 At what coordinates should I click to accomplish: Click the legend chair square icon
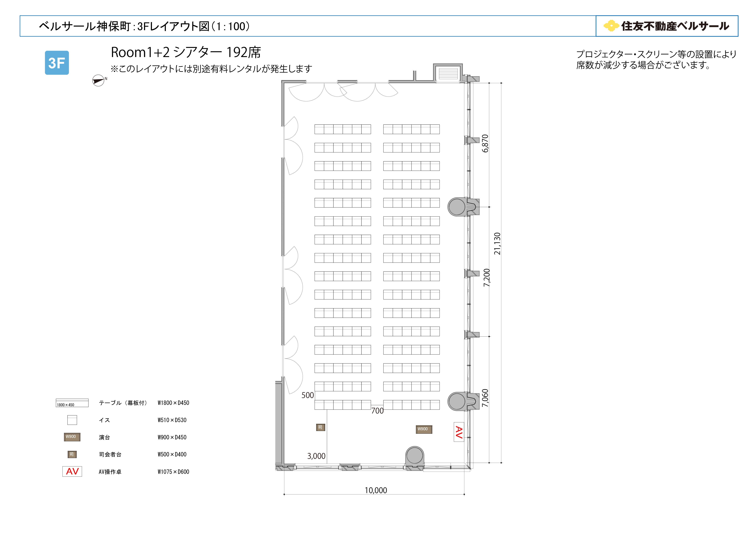pos(72,420)
